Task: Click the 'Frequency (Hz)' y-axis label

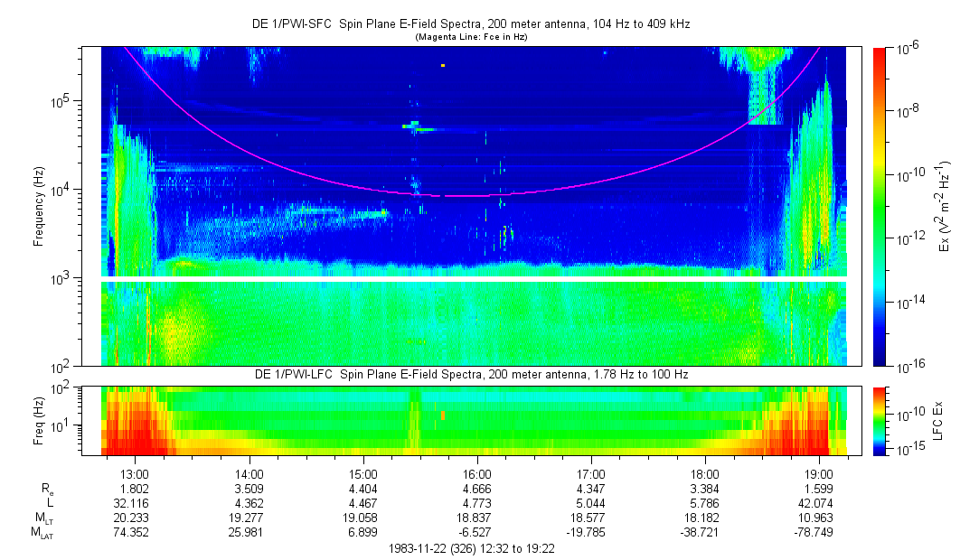Action: click(x=39, y=206)
